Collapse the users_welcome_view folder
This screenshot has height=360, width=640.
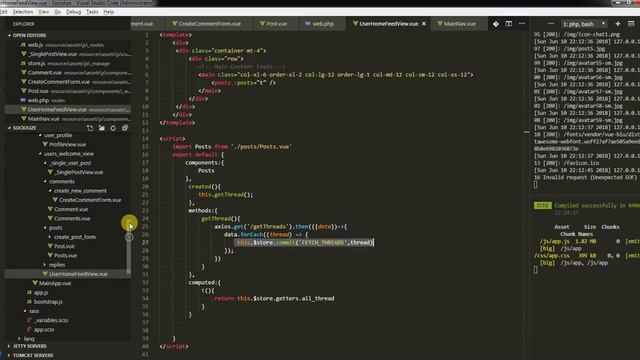pyautogui.click(x=69, y=154)
